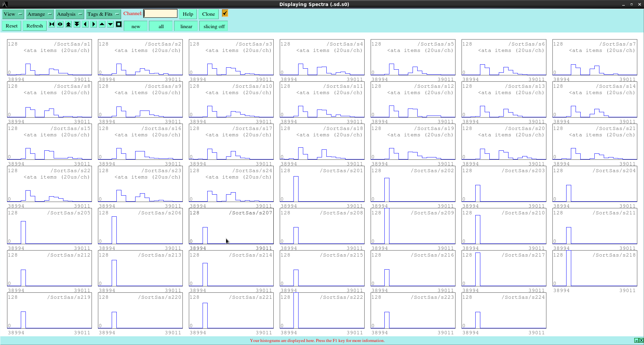
Task: Select the /SortSas/s218 spectrum plot
Action: click(595, 268)
